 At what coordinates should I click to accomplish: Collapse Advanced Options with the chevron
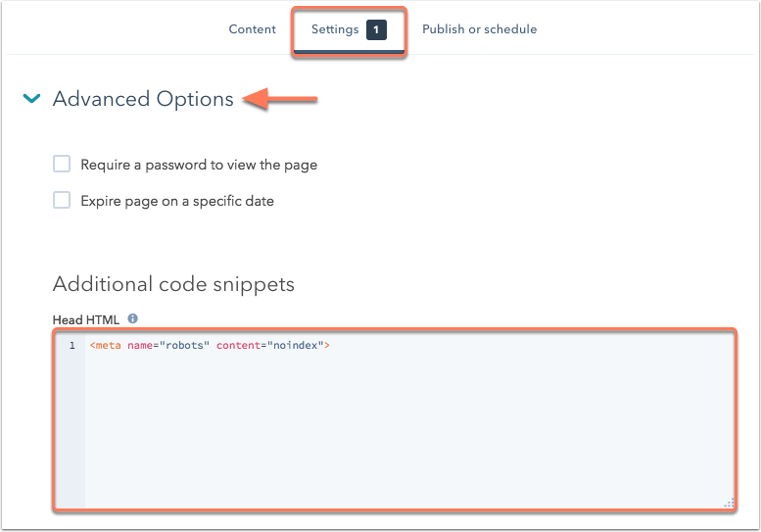pyautogui.click(x=32, y=99)
